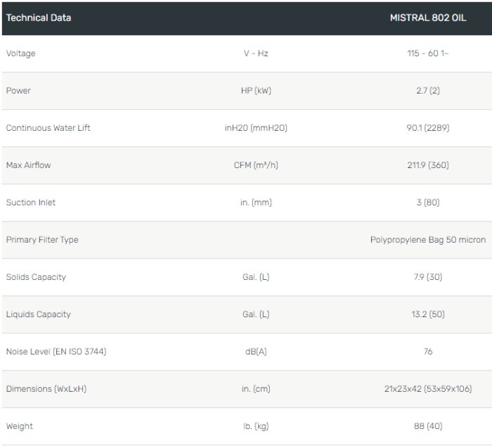Click the 21x23x42 (53x59x106) dimensions value
Image resolution: width=492 pixels, height=448 pixels.
[427, 389]
